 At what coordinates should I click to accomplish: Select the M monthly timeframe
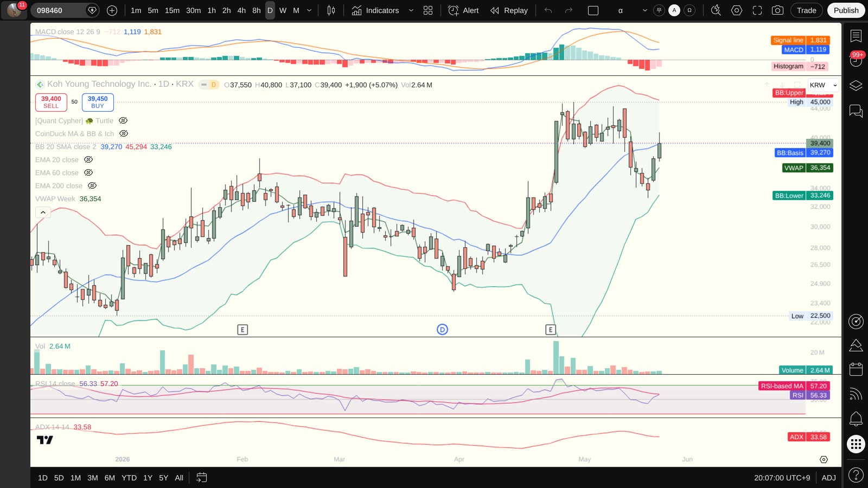pyautogui.click(x=296, y=10)
